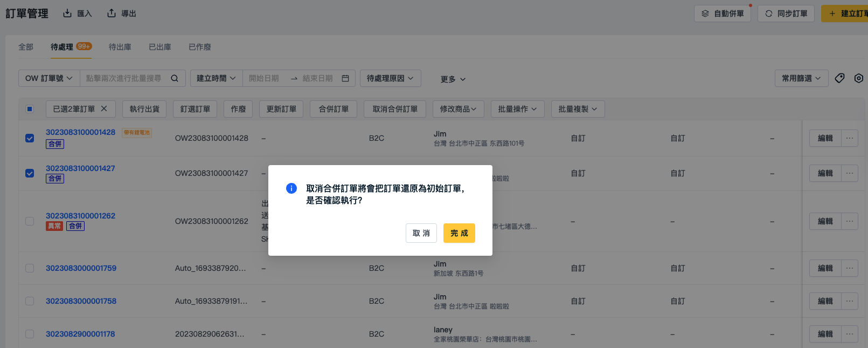Expand the 待處理原因 filter dropdown
Image resolution: width=868 pixels, height=348 pixels.
coord(391,78)
